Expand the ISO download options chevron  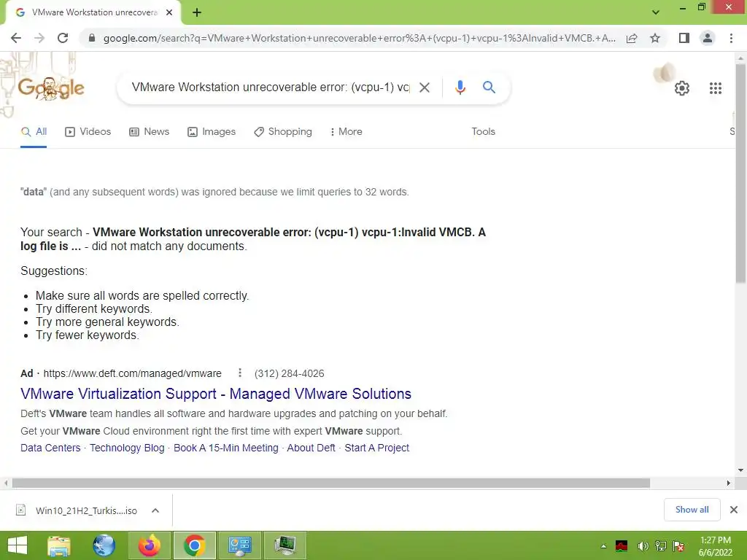155,510
